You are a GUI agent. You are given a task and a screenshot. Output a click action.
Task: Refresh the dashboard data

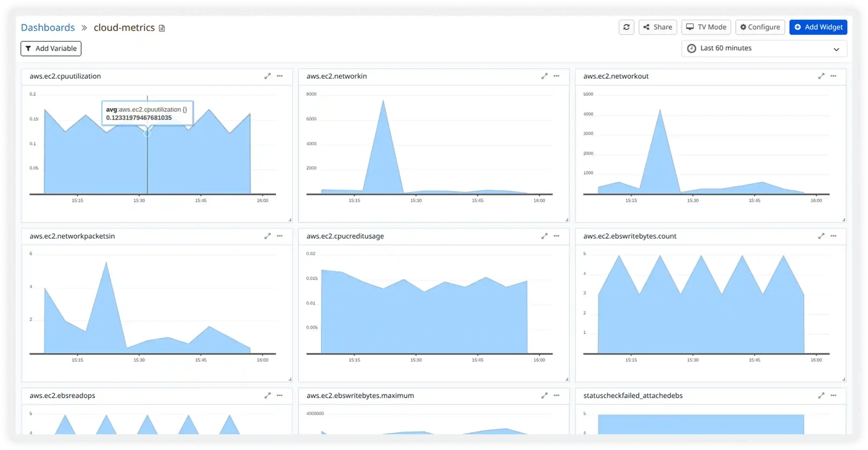(x=626, y=27)
